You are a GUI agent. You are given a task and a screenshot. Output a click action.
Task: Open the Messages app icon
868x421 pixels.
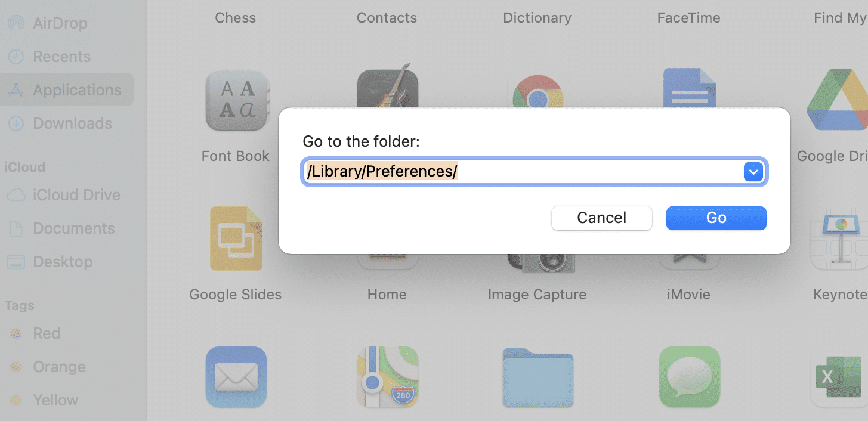(689, 376)
